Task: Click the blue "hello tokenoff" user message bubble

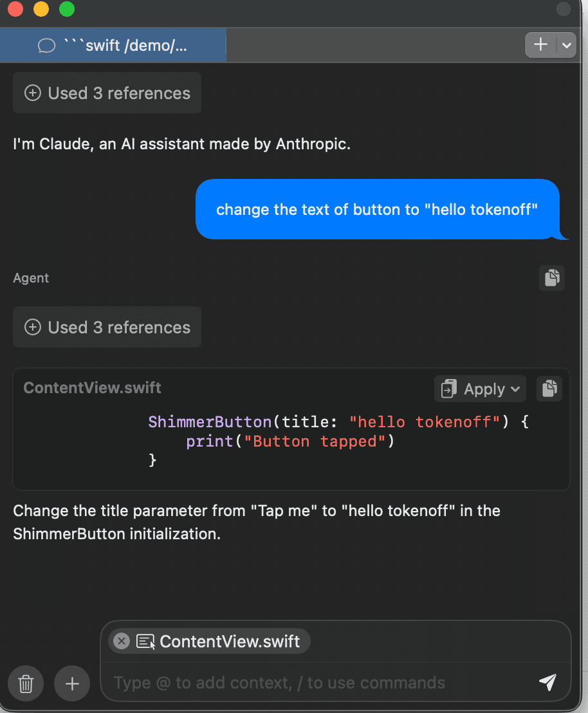Action: click(x=377, y=210)
